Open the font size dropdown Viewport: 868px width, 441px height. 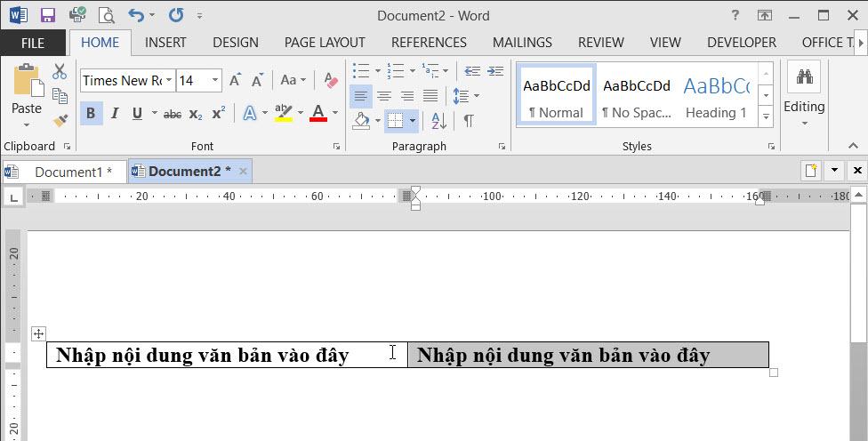(215, 80)
